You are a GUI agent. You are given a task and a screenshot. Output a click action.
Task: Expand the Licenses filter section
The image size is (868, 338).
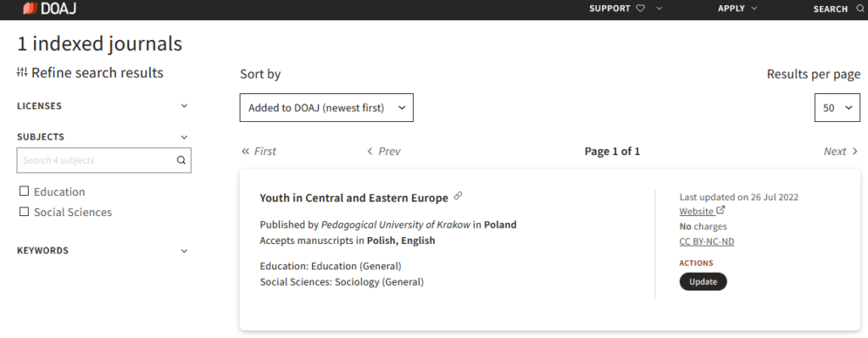click(103, 106)
